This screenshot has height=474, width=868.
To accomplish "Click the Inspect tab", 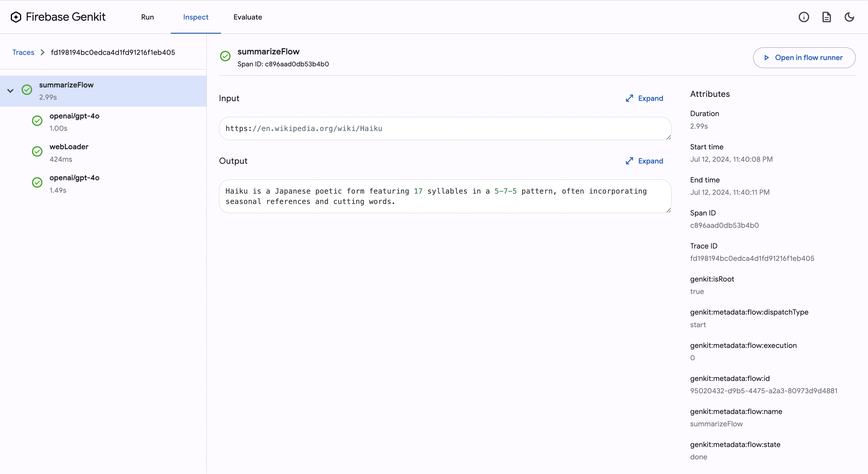I will coord(195,17).
